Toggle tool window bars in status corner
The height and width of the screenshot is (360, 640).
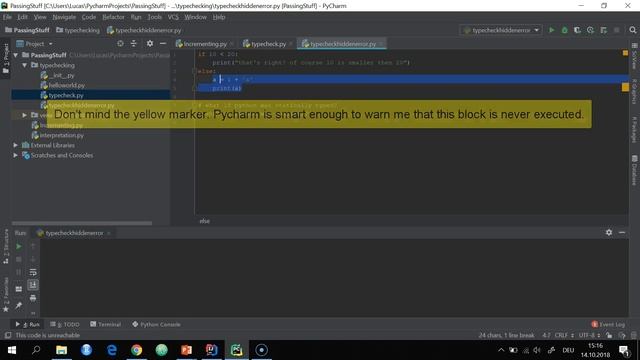click(x=7, y=335)
